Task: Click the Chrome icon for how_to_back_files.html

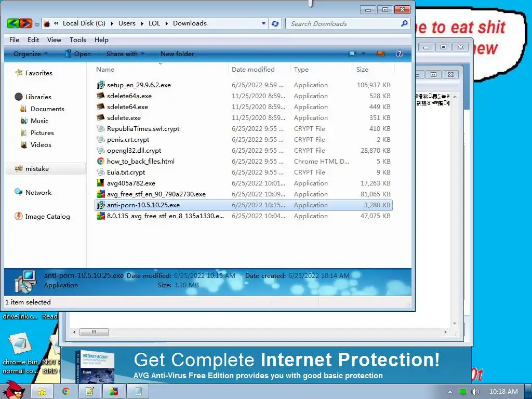Action: tap(100, 161)
